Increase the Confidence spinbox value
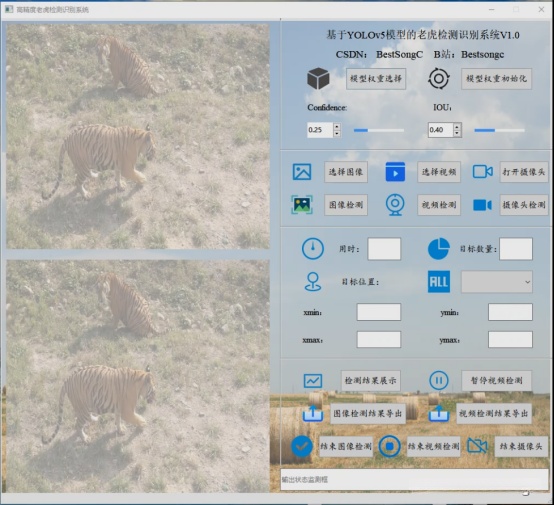Screen dimensions: 554x505 tap(337, 127)
